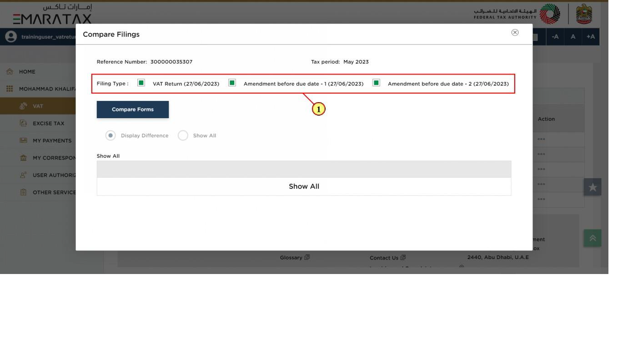Open MY PAYMENTS in sidebar
Image resolution: width=643 pixels, height=364 pixels.
pyautogui.click(x=52, y=140)
